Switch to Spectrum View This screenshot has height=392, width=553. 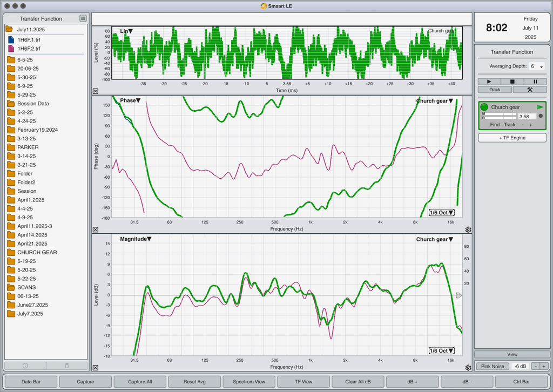[x=249, y=381]
